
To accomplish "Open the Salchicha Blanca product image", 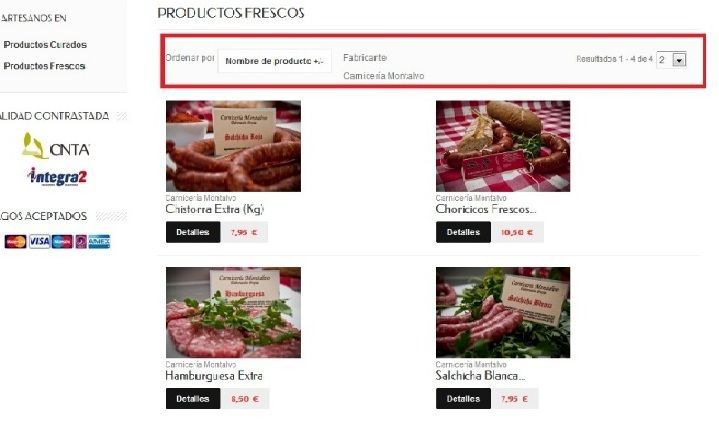I will (503, 312).
